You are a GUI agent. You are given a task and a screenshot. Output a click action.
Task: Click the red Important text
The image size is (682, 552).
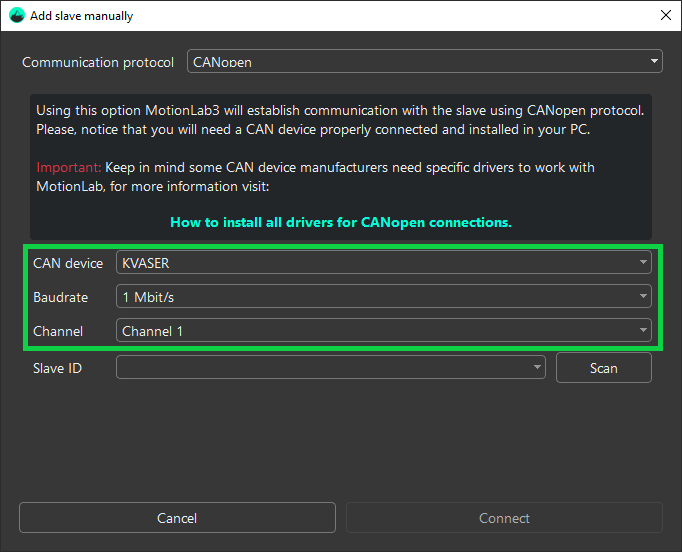click(69, 167)
